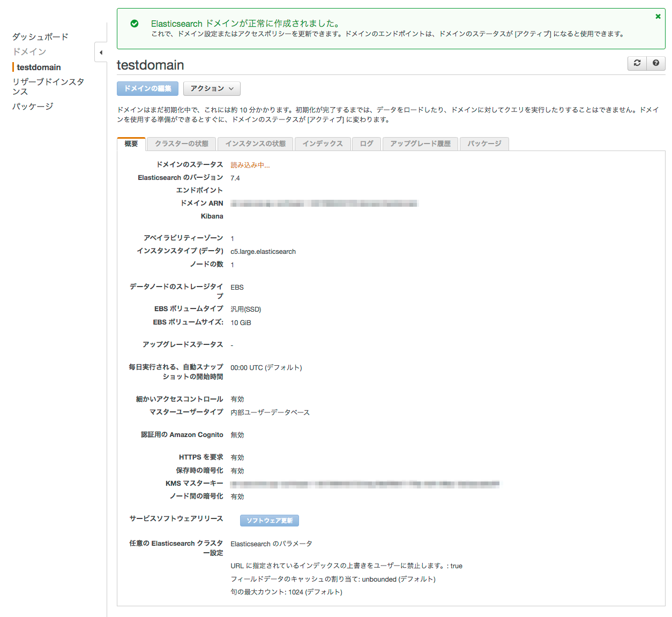This screenshot has height=617, width=672.
Task: Select the インデックス tab
Action: (322, 144)
